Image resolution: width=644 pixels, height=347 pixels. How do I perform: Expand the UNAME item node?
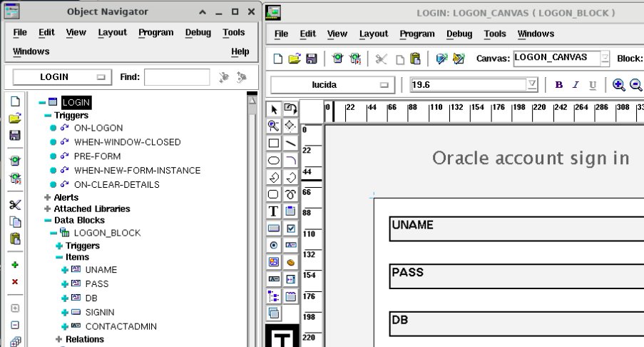click(x=64, y=270)
